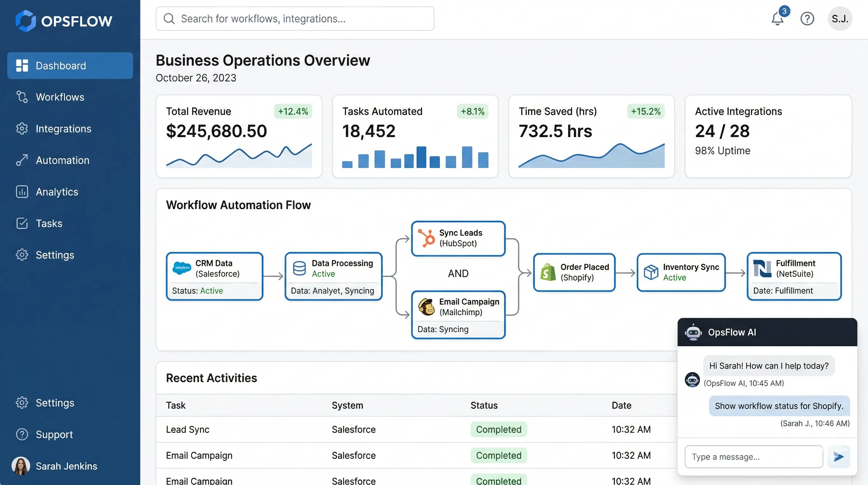This screenshot has height=485, width=868.
Task: Open the help question mark icon
Action: point(807,19)
